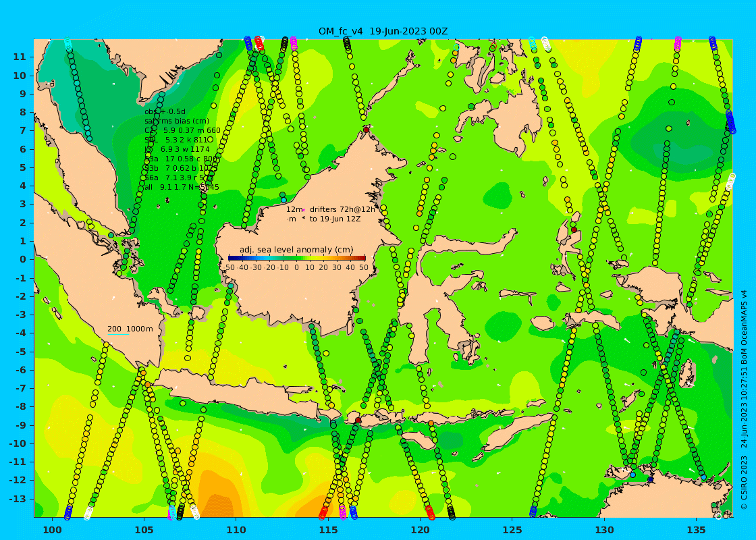Click the latitude axis label '5'

click(x=22, y=167)
